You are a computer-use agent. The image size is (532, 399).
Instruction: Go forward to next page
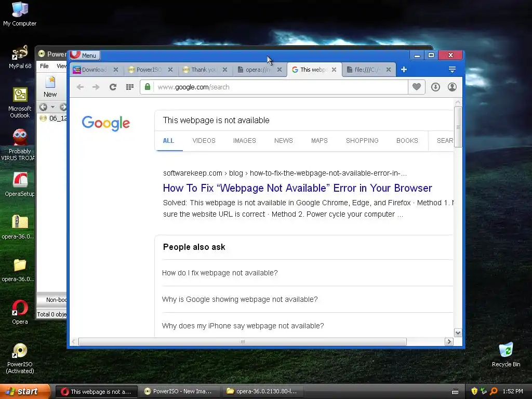96,87
